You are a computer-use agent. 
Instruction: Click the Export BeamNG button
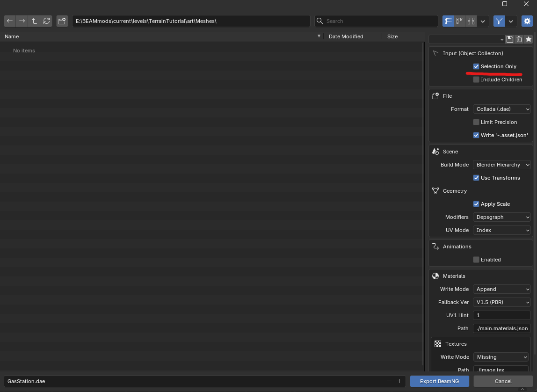click(x=439, y=381)
